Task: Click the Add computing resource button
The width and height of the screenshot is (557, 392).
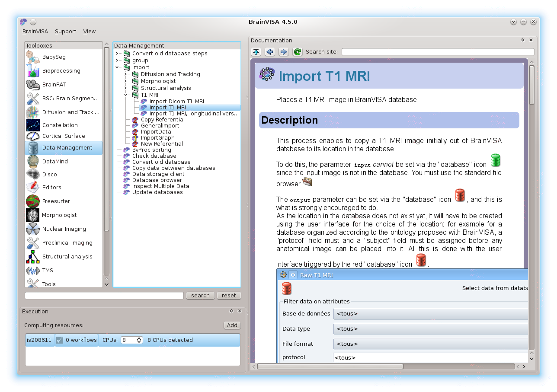Action: click(x=232, y=325)
